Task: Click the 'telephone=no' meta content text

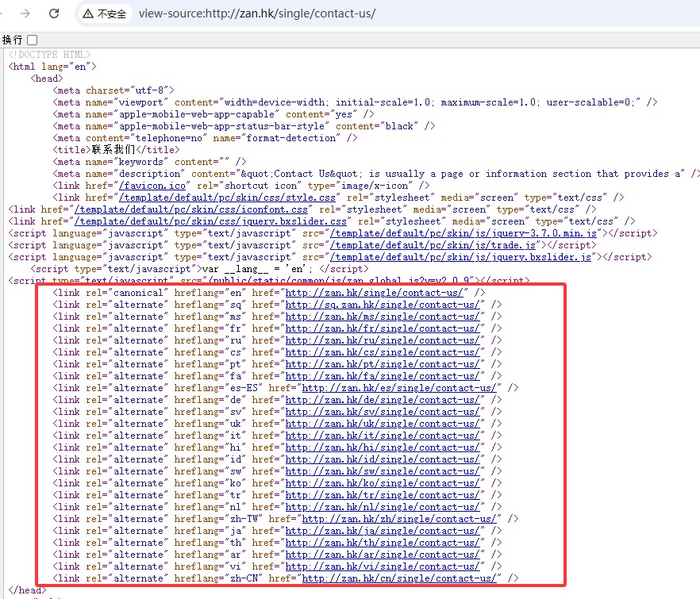Action: click(x=171, y=138)
